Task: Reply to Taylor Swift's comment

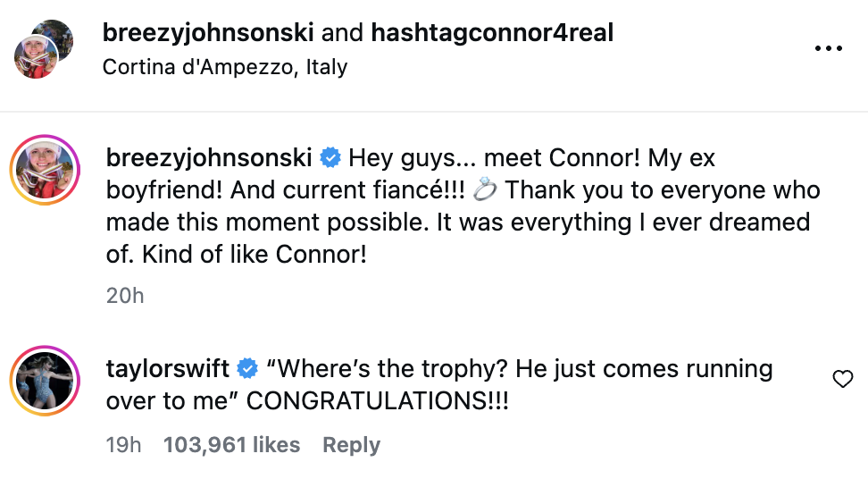Action: click(351, 445)
